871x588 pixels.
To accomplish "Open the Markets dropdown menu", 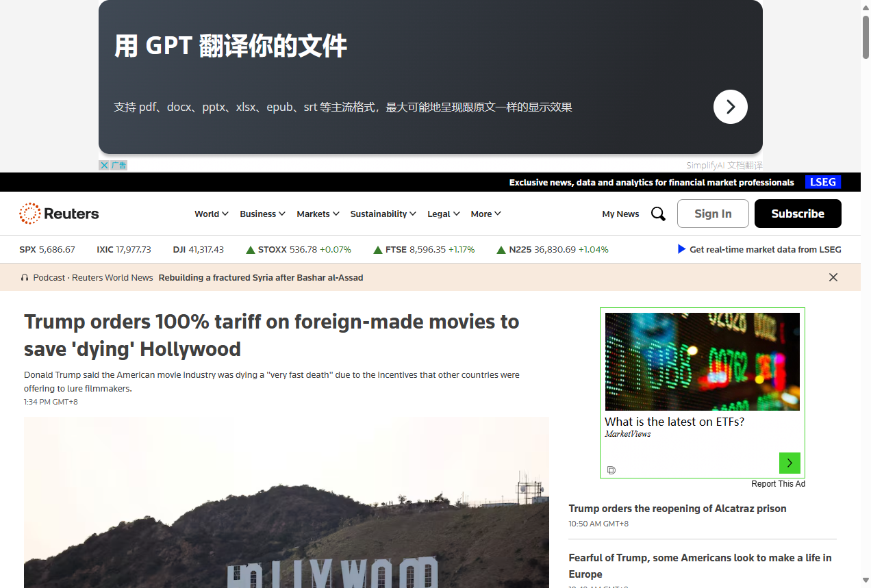I will click(318, 214).
